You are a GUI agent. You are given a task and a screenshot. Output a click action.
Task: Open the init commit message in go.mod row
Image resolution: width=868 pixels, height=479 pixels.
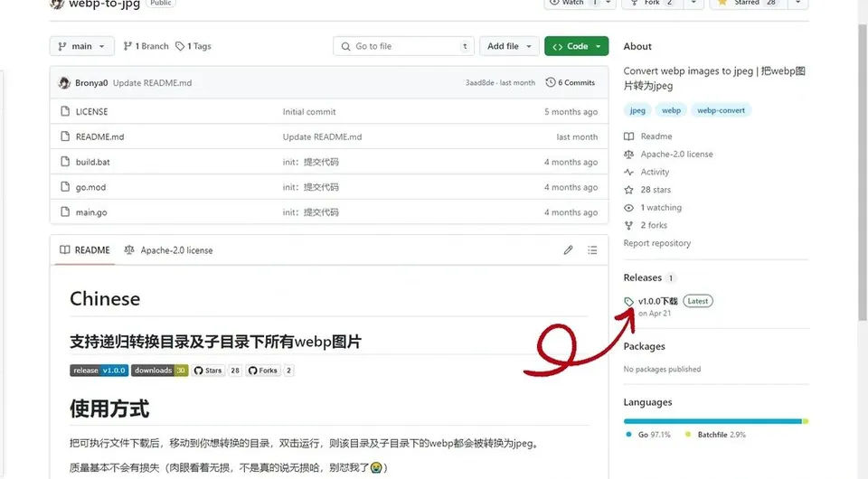(310, 187)
